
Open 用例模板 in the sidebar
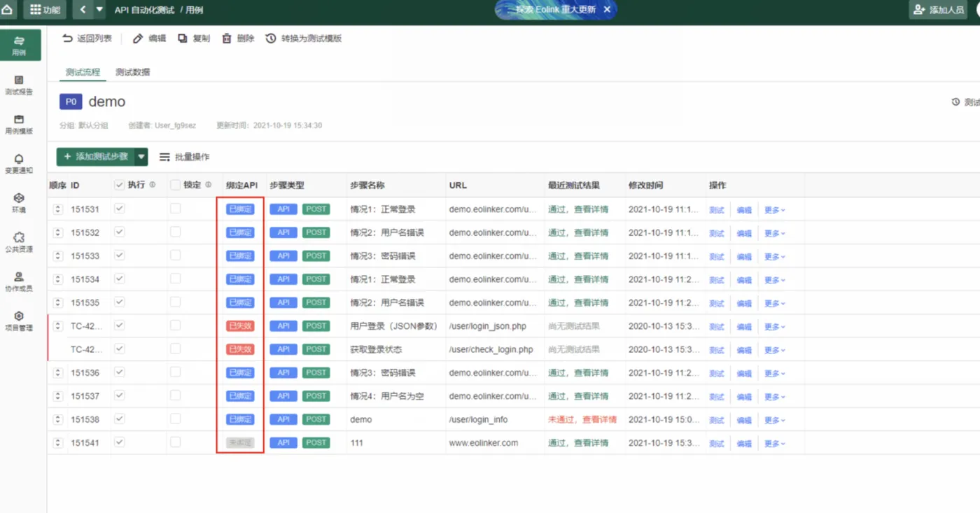[20, 125]
